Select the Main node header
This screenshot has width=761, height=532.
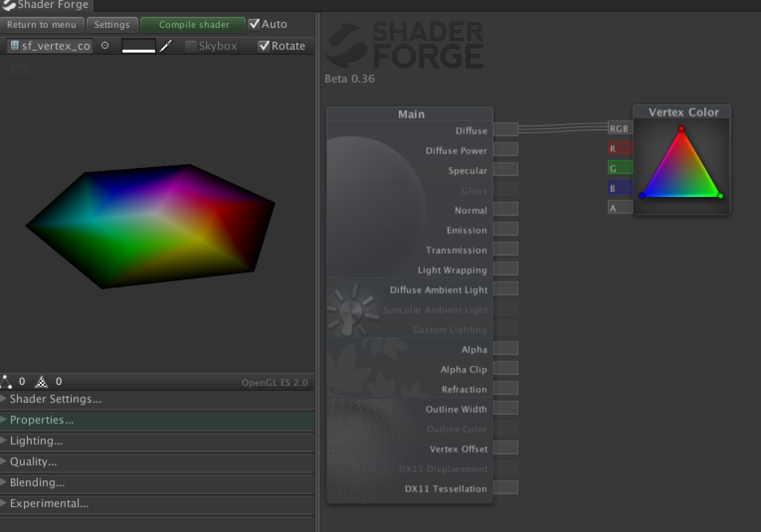coord(410,114)
